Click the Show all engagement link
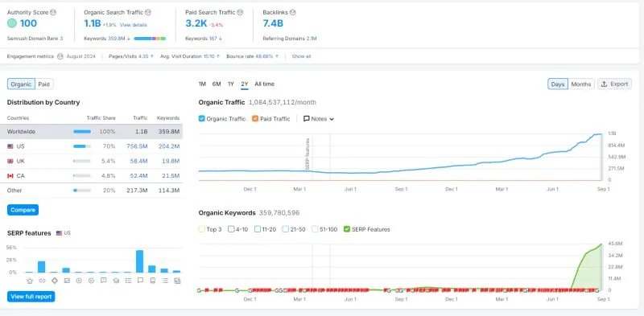 click(x=301, y=56)
